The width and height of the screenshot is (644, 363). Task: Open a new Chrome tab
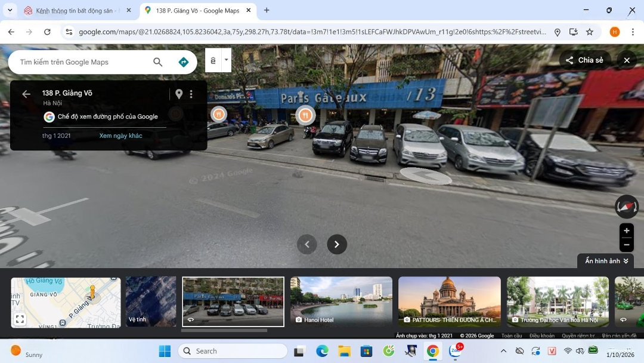267,10
